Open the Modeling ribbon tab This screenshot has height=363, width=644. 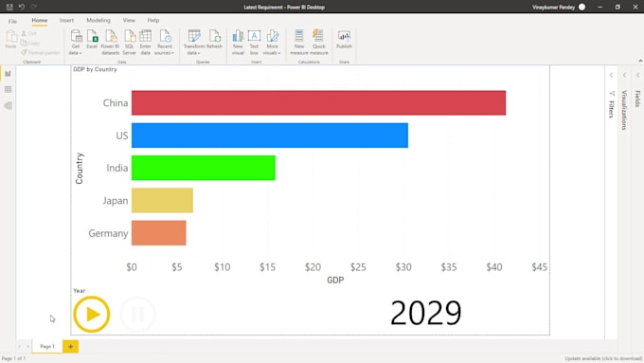(98, 20)
